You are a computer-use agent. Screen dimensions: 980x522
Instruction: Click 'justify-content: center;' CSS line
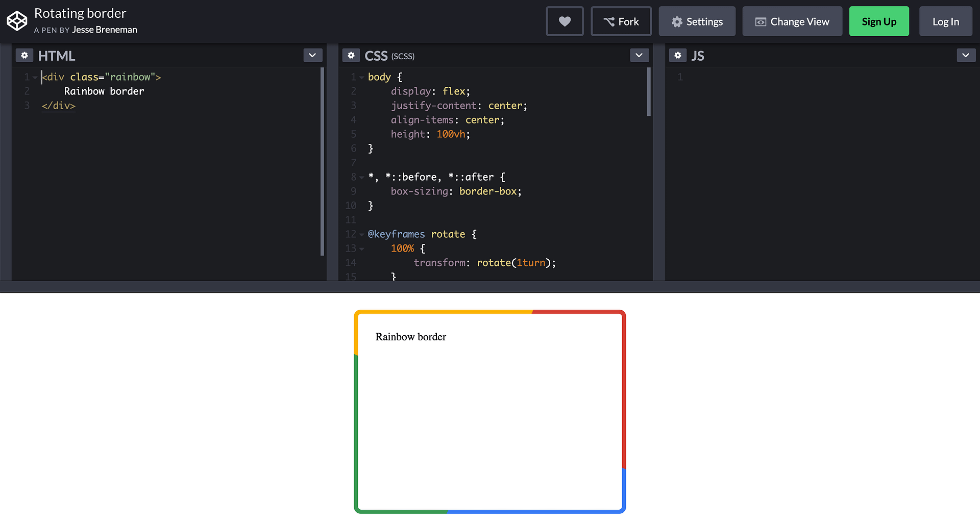pyautogui.click(x=459, y=106)
